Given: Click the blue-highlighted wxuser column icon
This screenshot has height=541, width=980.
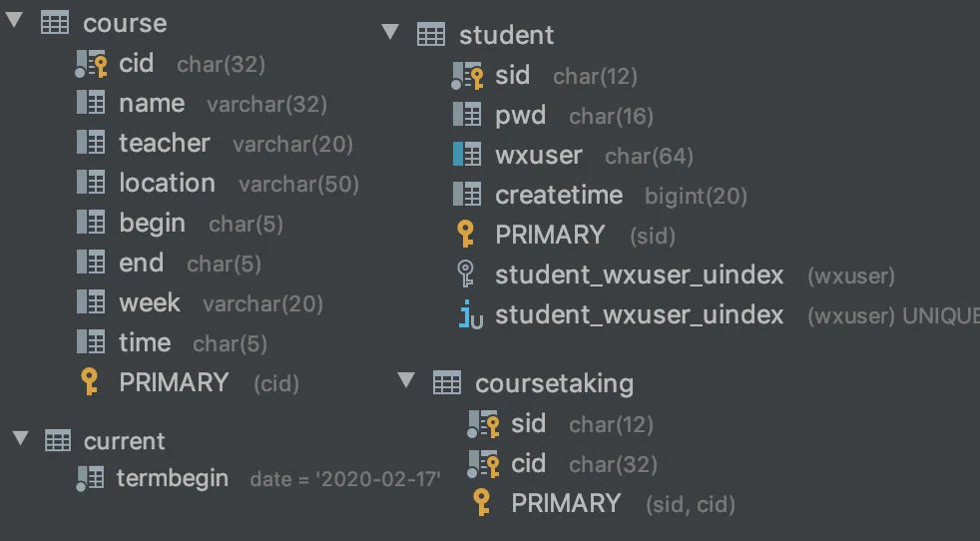Looking at the screenshot, I should (x=467, y=155).
